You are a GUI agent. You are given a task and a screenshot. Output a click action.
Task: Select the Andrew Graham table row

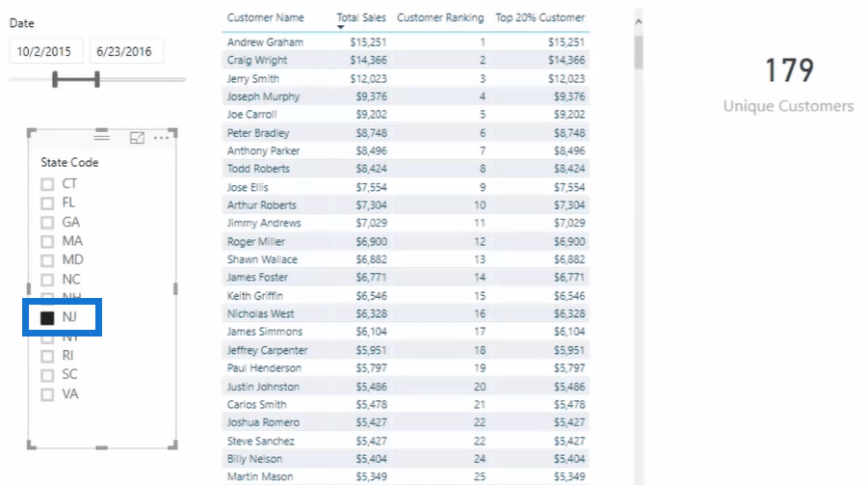click(406, 42)
